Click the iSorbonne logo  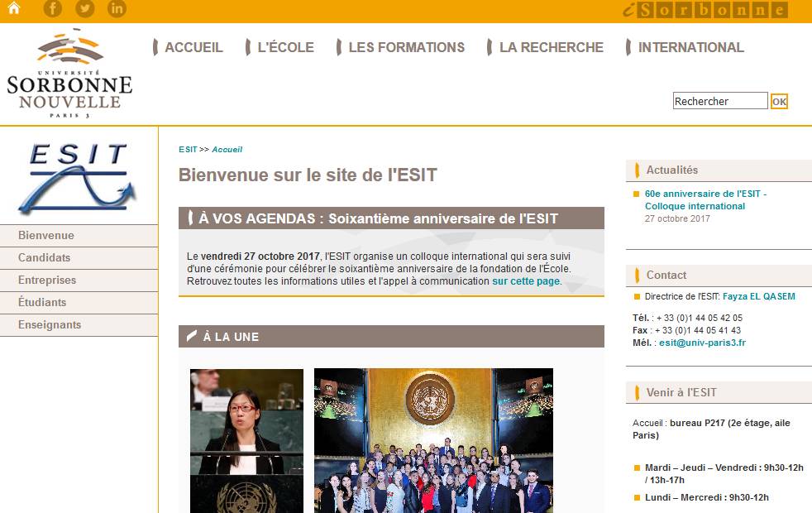[705, 9]
